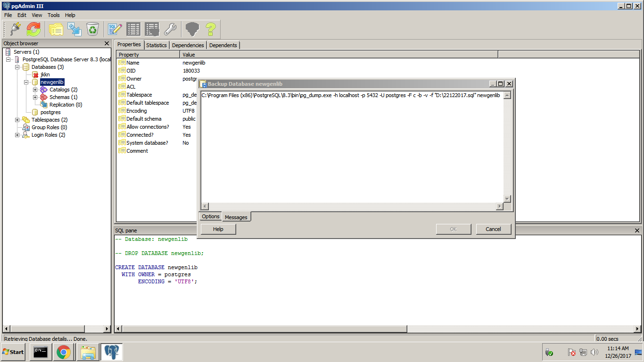This screenshot has width=644, height=362.
Task: Collapse the Databases (3) node
Action: (17, 67)
